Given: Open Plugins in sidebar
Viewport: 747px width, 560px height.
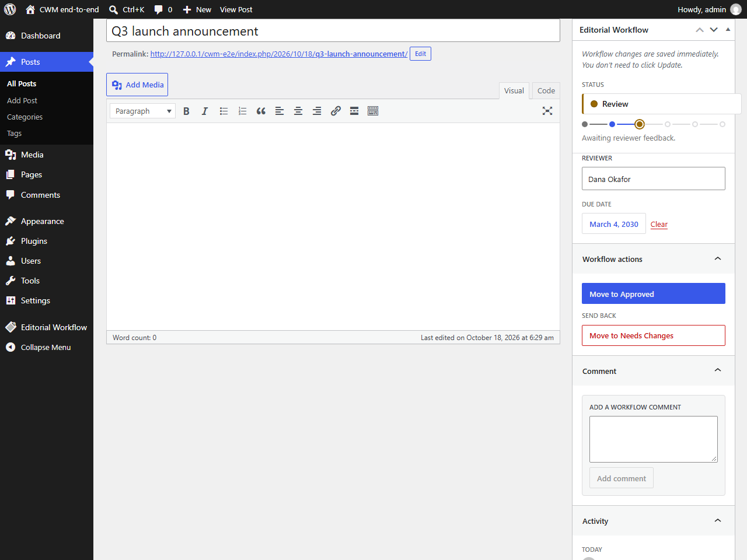Looking at the screenshot, I should tap(47, 241).
